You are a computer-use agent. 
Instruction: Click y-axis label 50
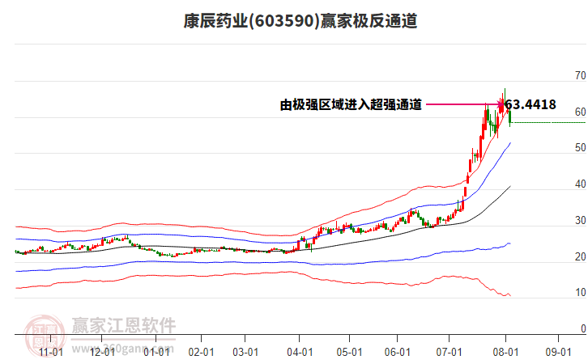(581, 148)
